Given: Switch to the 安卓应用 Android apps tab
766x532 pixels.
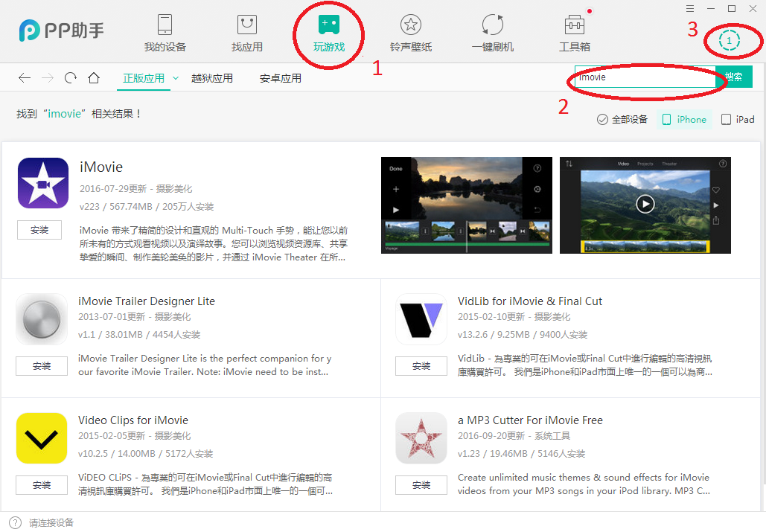Looking at the screenshot, I should pos(281,78).
